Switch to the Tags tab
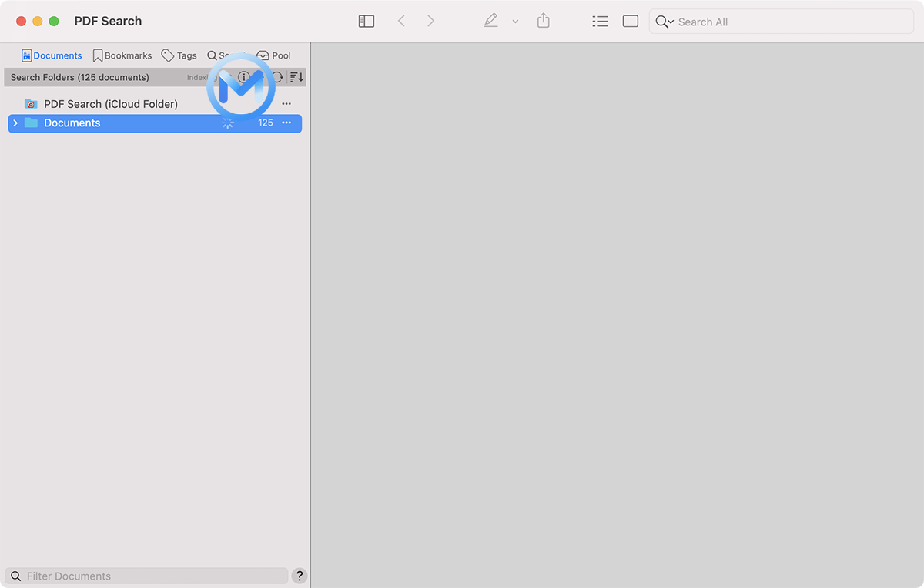This screenshot has height=588, width=924. (179, 55)
